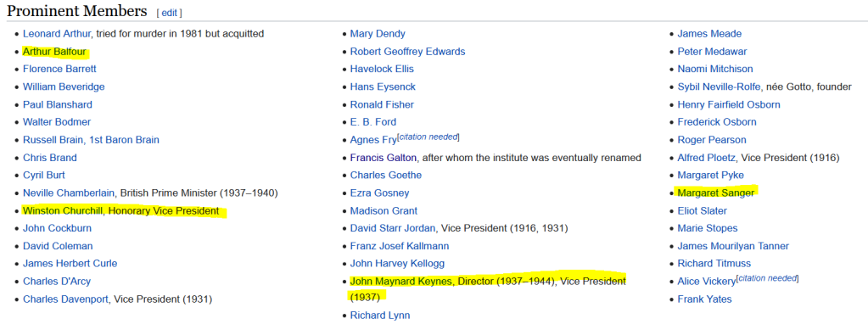868x324 pixels.
Task: Select the Marie Stopes link
Action: 708,228
